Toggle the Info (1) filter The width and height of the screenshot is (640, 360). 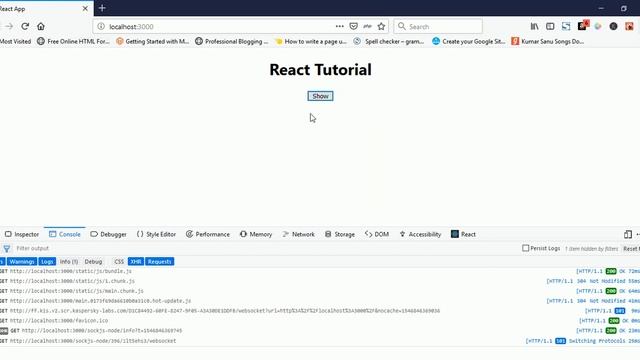coord(69,262)
